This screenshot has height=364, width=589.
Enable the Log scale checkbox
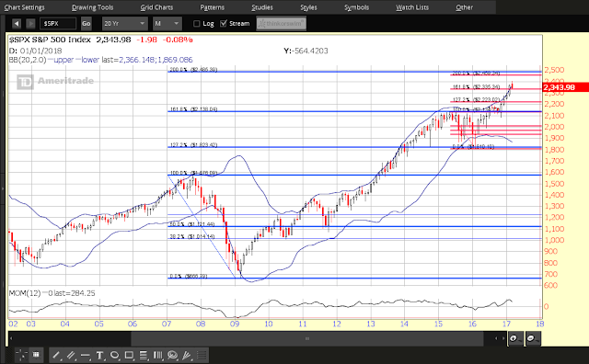(x=196, y=24)
